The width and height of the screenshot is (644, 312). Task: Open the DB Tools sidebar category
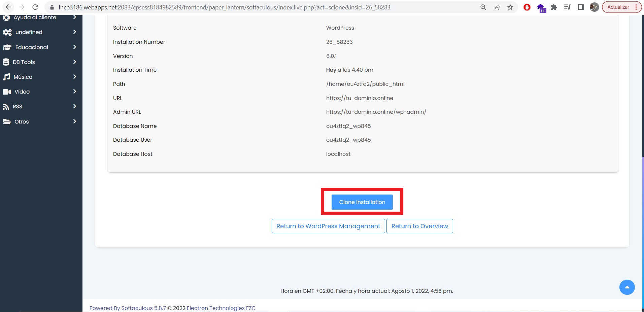(41, 62)
